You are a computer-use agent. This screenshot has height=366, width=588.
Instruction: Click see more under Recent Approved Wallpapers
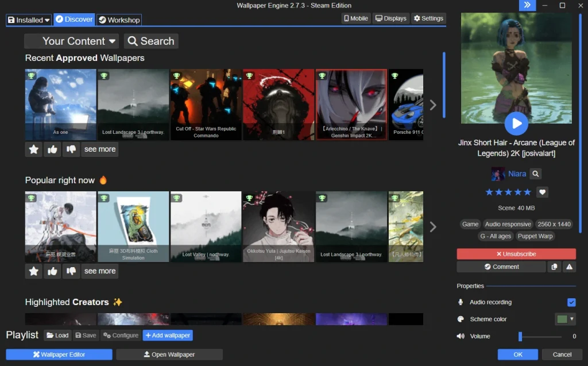click(x=100, y=149)
